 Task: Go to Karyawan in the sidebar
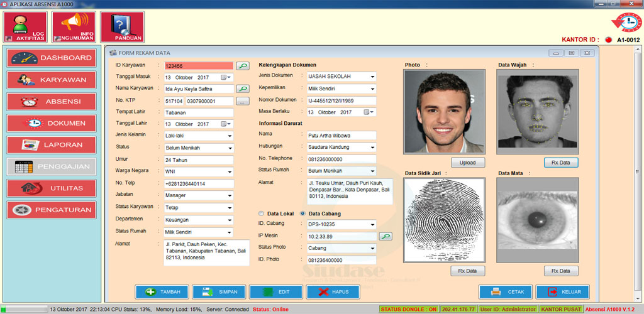(x=52, y=80)
